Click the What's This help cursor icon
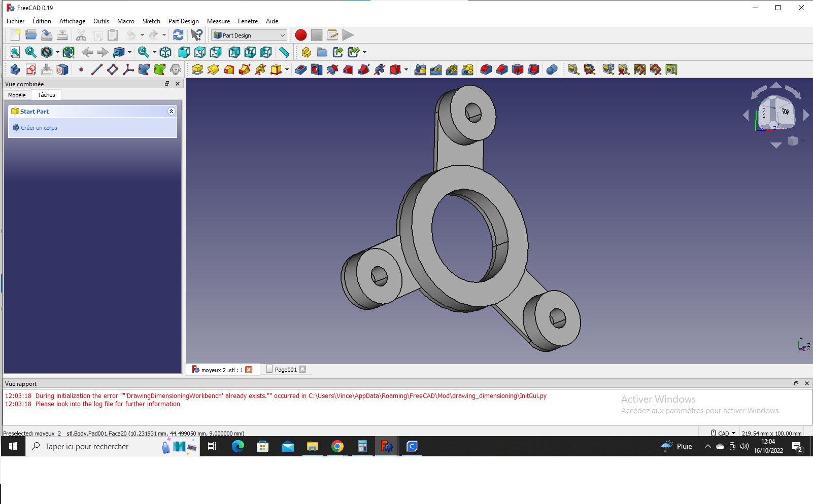This screenshot has width=813, height=504. [x=196, y=35]
